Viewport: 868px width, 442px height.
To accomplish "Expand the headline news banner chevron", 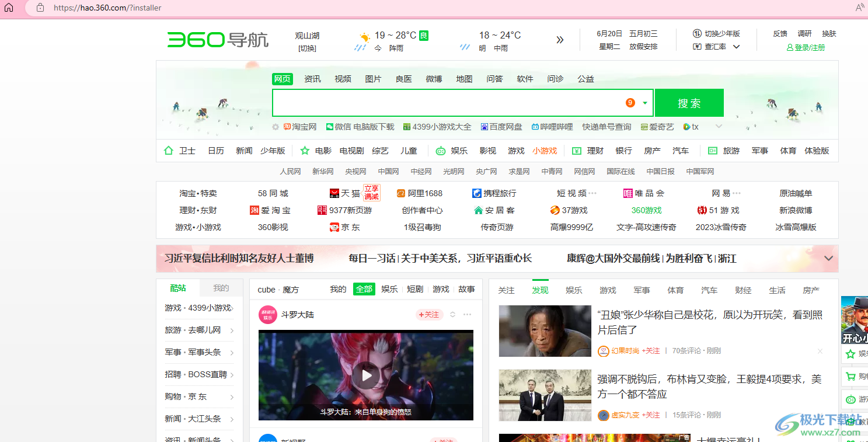I will pos(828,258).
